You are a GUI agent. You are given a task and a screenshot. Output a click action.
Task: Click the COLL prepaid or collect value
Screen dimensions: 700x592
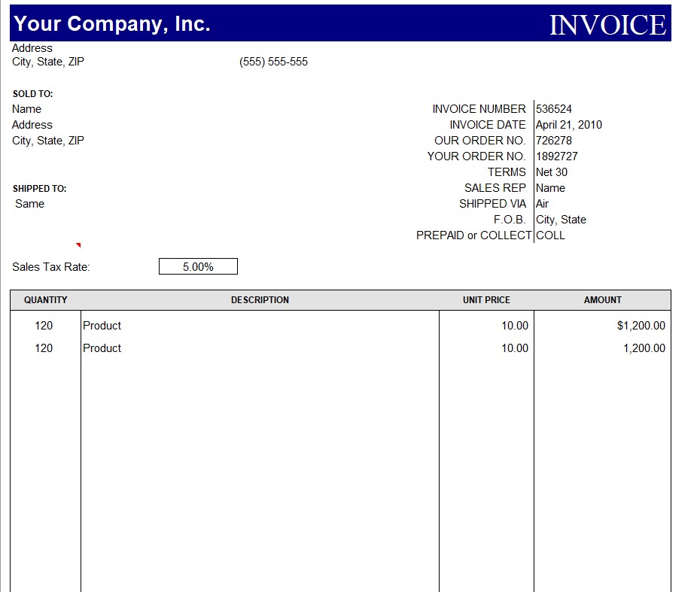(x=550, y=235)
